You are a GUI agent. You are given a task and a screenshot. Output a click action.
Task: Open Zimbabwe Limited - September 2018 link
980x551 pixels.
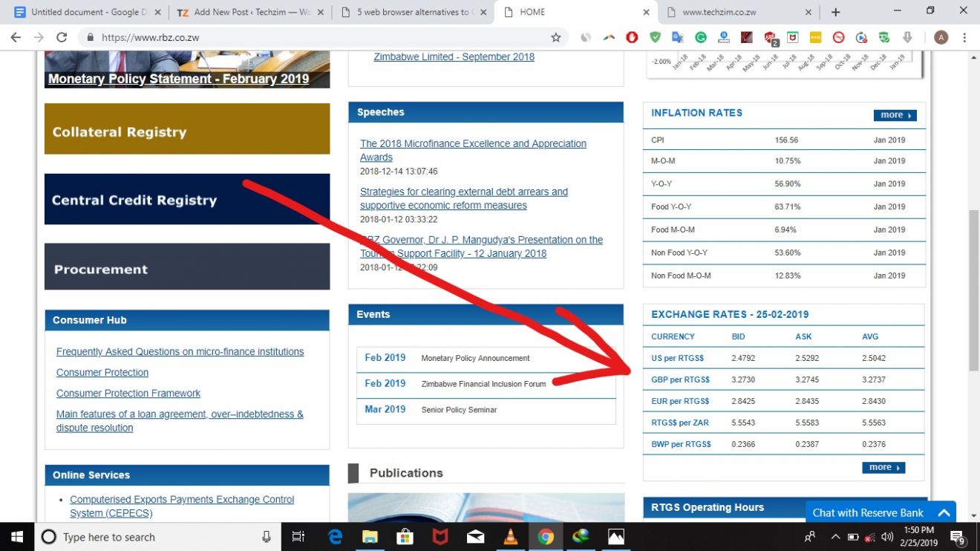(454, 56)
